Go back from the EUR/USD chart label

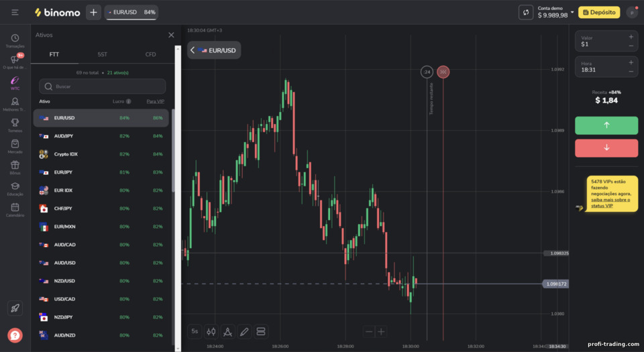[193, 50]
